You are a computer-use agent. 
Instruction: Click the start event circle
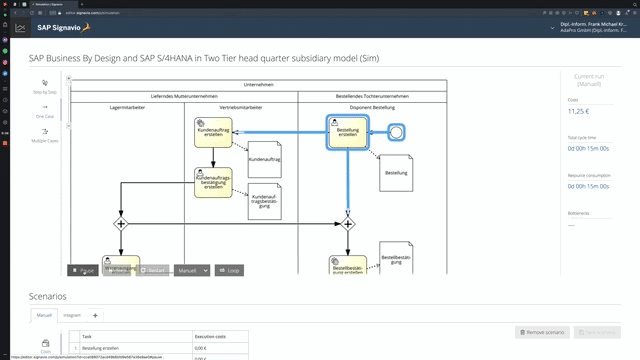click(x=396, y=132)
